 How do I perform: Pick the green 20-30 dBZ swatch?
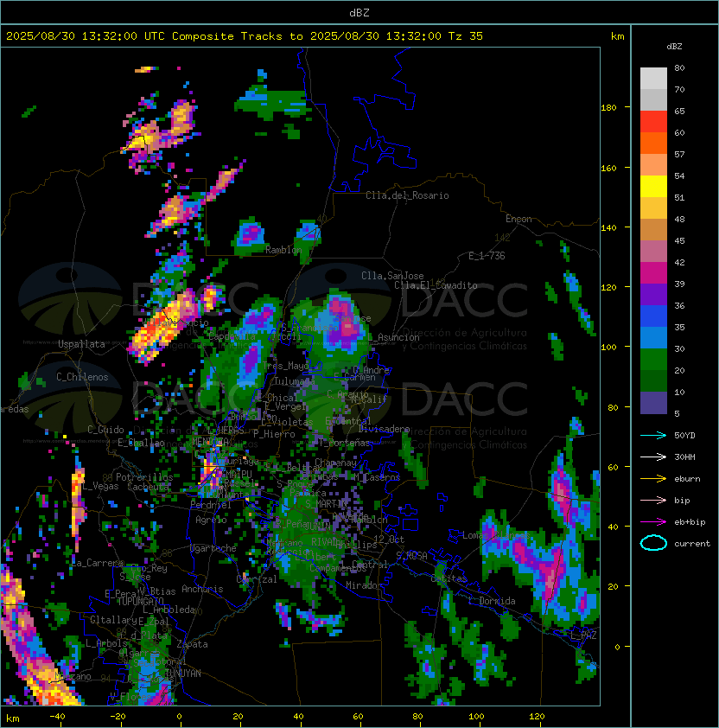(x=653, y=359)
